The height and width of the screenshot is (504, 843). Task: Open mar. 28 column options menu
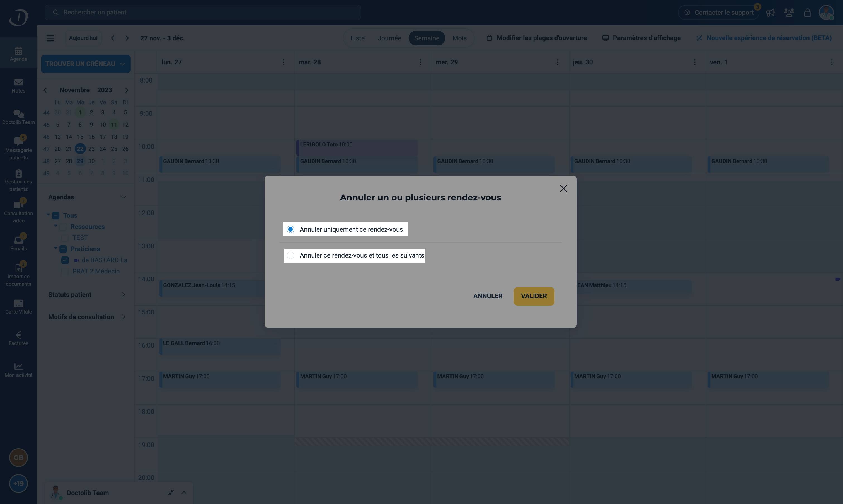point(420,62)
